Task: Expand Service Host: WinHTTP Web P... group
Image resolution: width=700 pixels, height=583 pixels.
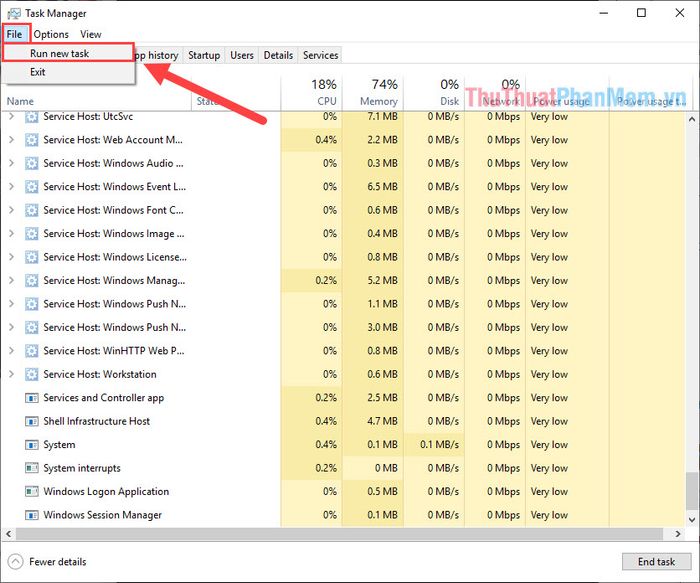Action: click(12, 351)
